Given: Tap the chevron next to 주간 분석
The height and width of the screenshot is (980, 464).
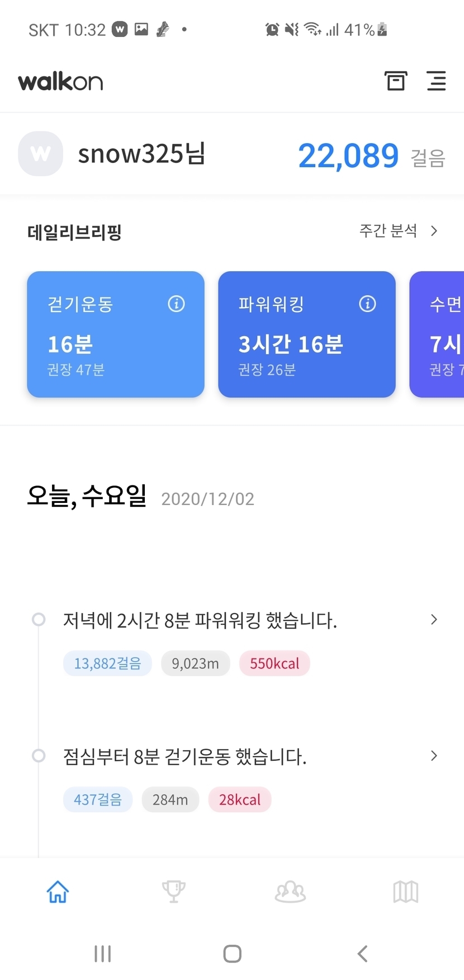Looking at the screenshot, I should click(x=434, y=230).
